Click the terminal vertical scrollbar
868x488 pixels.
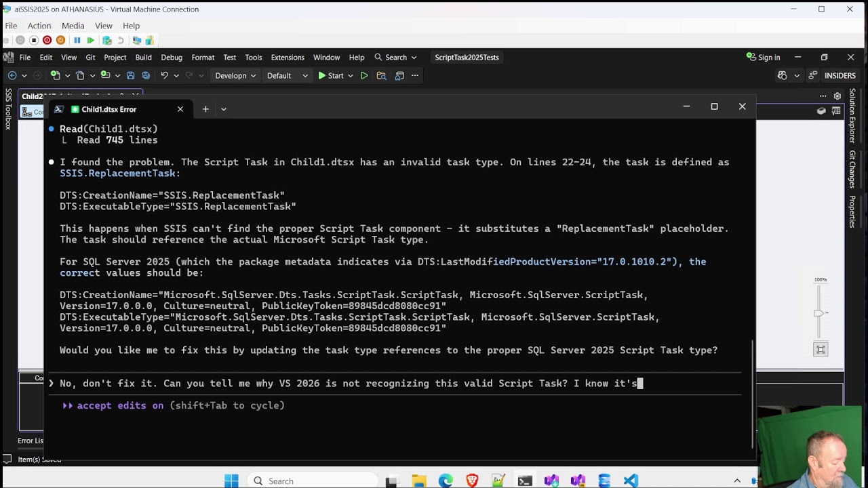pyautogui.click(x=753, y=393)
